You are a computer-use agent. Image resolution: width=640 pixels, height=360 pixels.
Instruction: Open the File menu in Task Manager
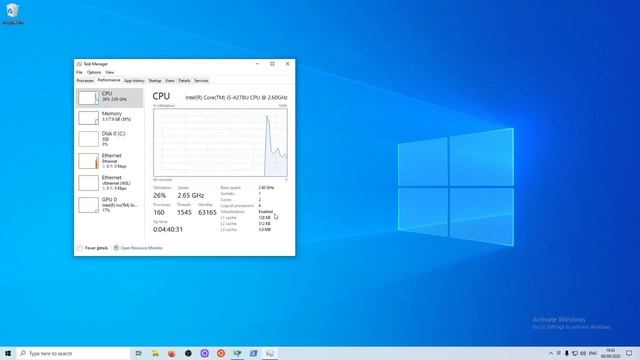[79, 72]
